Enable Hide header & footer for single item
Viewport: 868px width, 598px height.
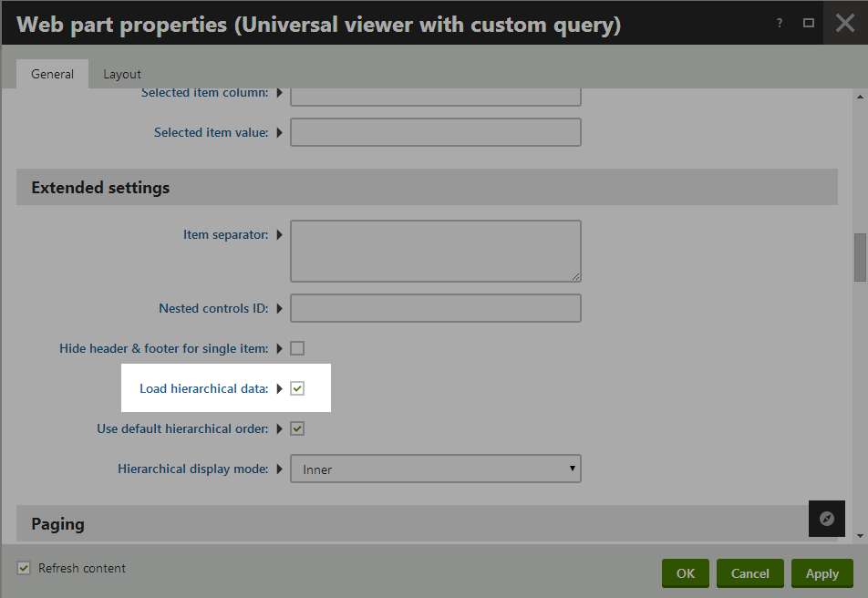(297, 348)
